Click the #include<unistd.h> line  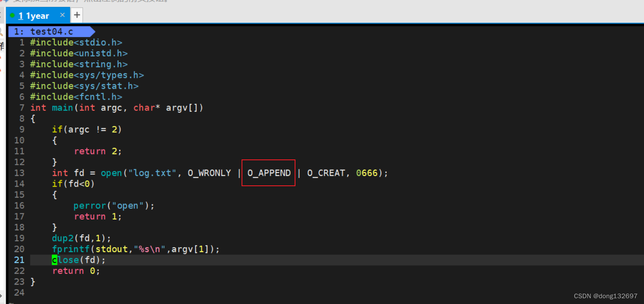(x=79, y=53)
